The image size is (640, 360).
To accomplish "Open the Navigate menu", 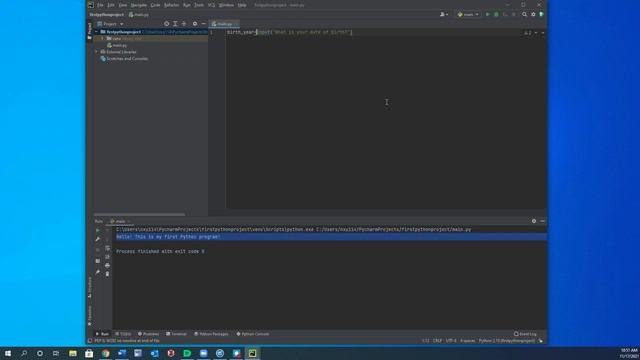I will pos(139,5).
